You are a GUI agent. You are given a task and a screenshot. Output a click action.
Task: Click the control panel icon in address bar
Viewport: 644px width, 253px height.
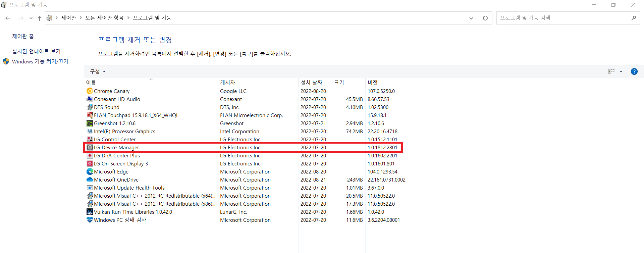tap(49, 18)
